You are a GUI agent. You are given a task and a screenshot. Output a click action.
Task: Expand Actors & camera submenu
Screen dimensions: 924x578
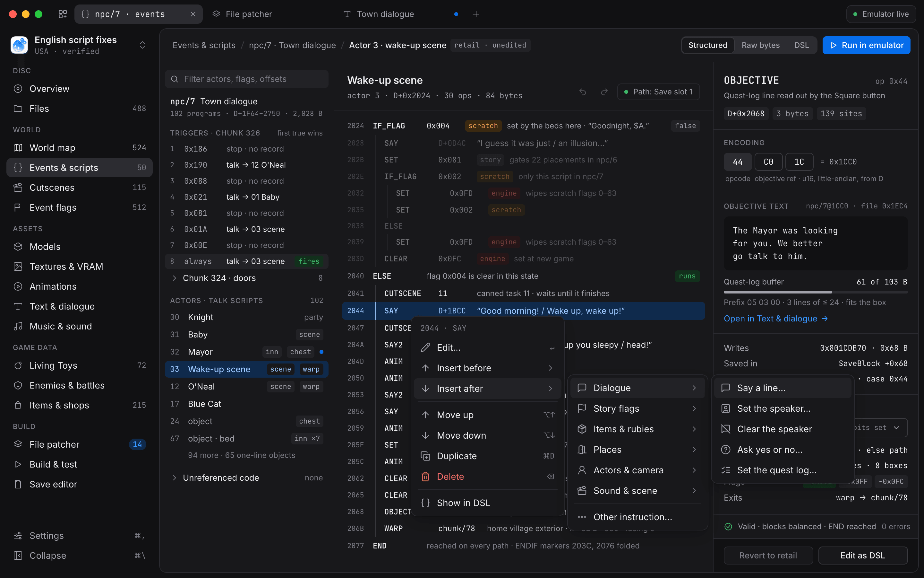(637, 470)
